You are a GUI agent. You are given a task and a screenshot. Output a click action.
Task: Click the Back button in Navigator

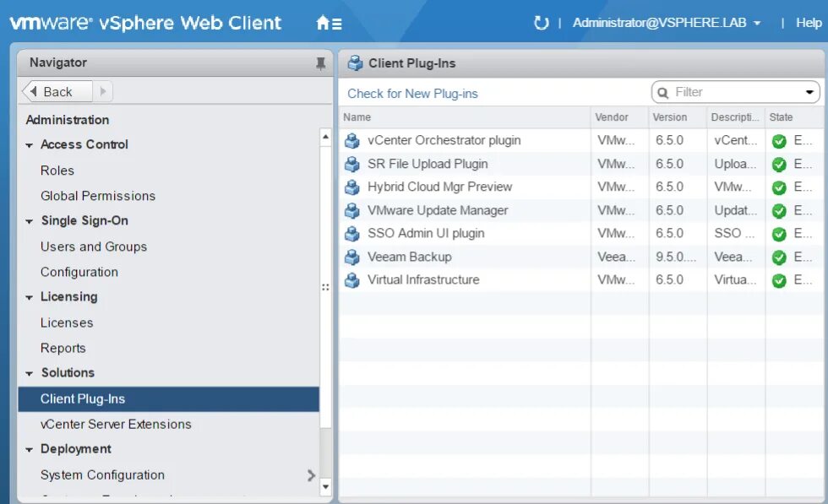(x=57, y=91)
